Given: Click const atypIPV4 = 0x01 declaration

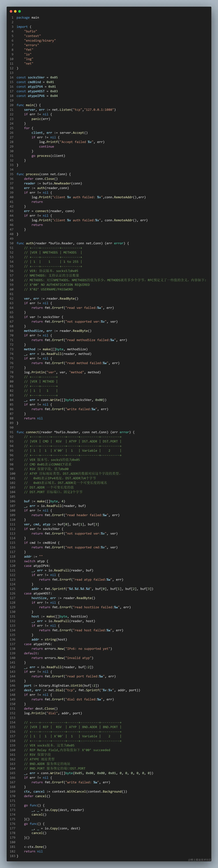Looking at the screenshot, I should (36, 87).
